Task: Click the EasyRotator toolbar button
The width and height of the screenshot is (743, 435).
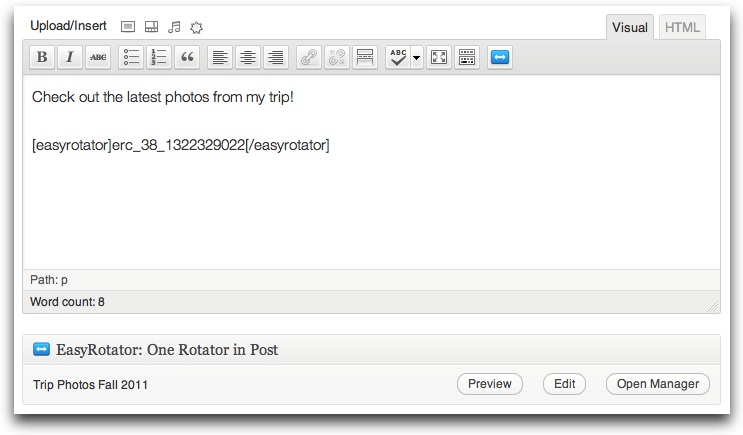Action: [x=501, y=58]
